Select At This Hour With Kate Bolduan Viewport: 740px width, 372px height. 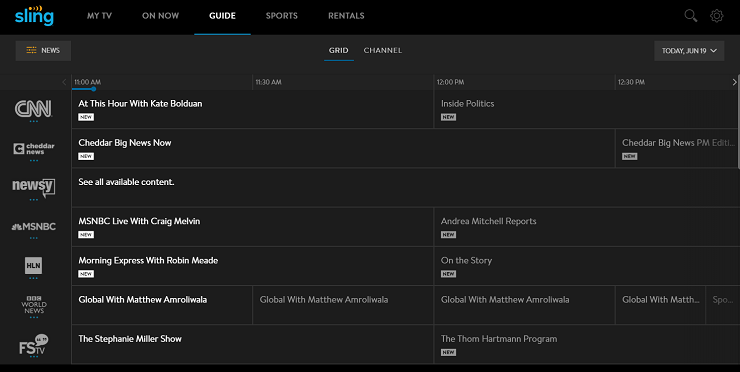(252, 109)
